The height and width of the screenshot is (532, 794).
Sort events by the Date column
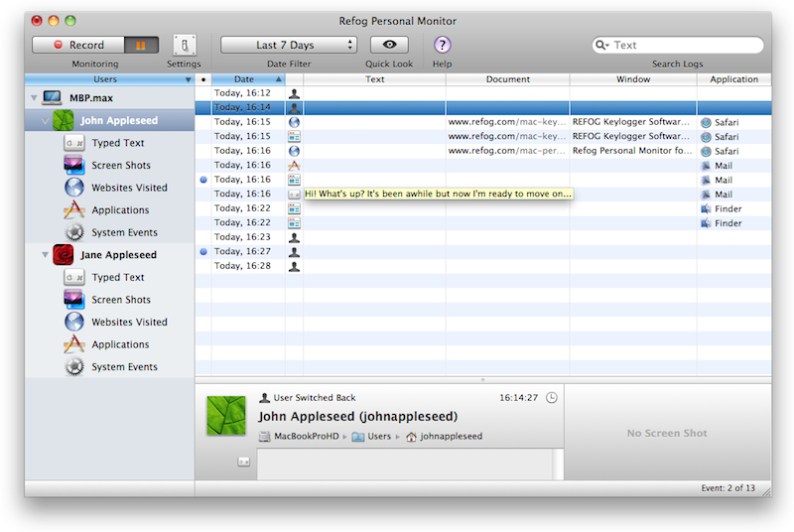(x=244, y=79)
